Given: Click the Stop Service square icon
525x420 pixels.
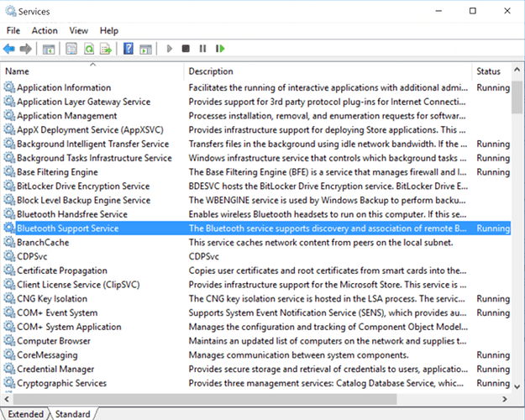Looking at the screenshot, I should point(186,49).
